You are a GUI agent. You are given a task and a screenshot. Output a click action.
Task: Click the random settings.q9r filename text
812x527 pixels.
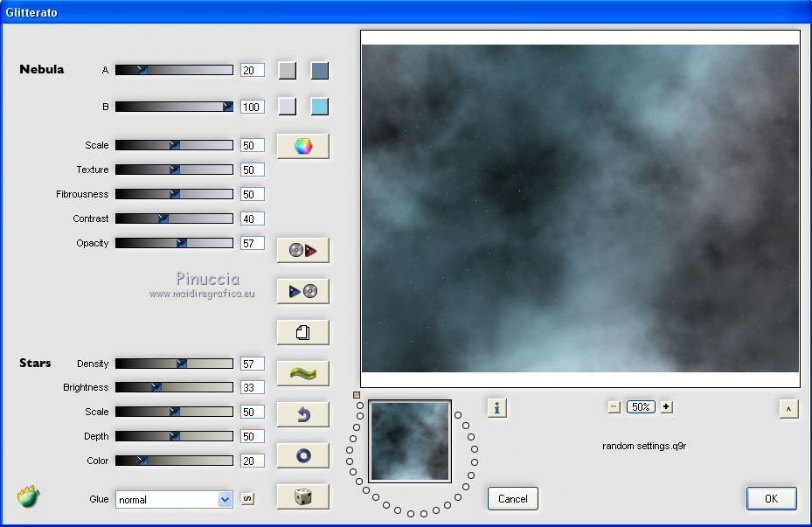(644, 446)
